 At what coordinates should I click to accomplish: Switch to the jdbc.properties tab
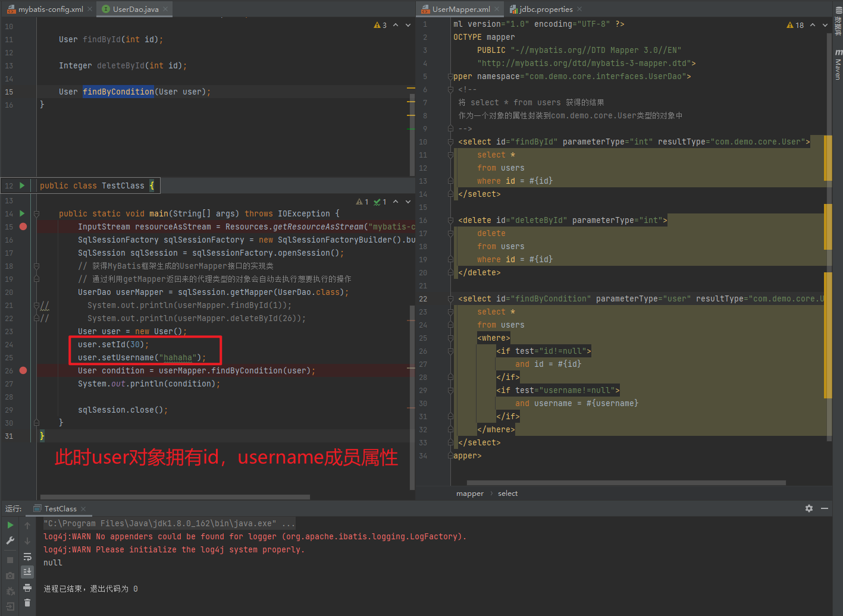click(x=545, y=9)
